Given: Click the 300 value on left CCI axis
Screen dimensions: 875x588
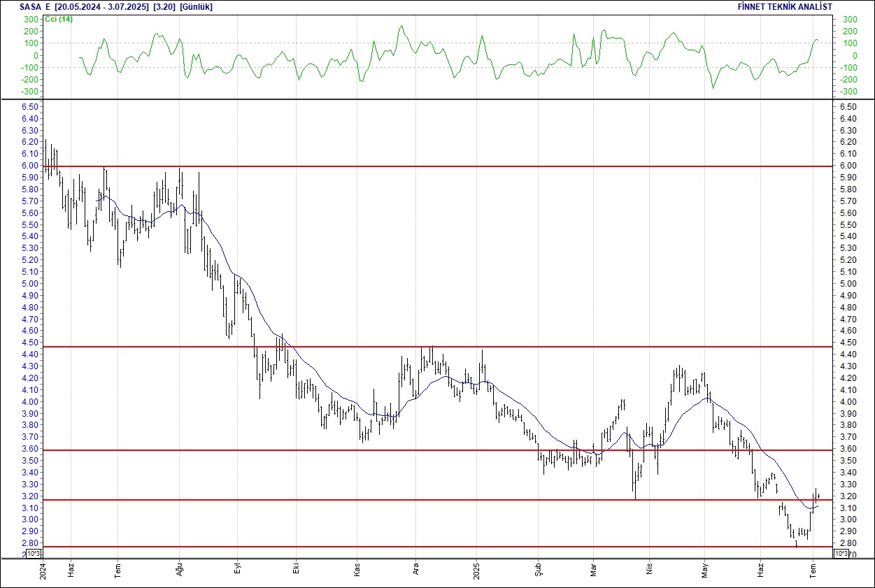Looking at the screenshot, I should click(x=31, y=20).
